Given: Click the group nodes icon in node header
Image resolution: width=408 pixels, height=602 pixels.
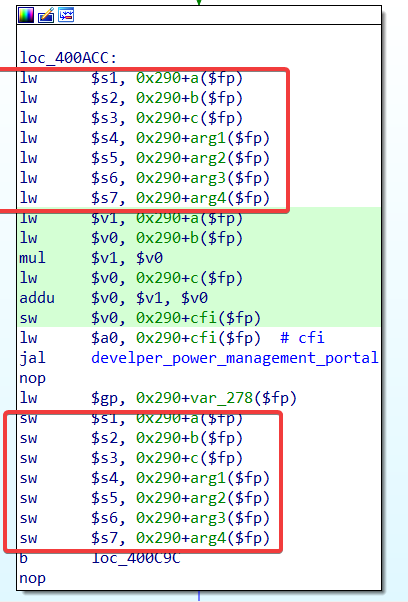Looking at the screenshot, I should [x=66, y=15].
